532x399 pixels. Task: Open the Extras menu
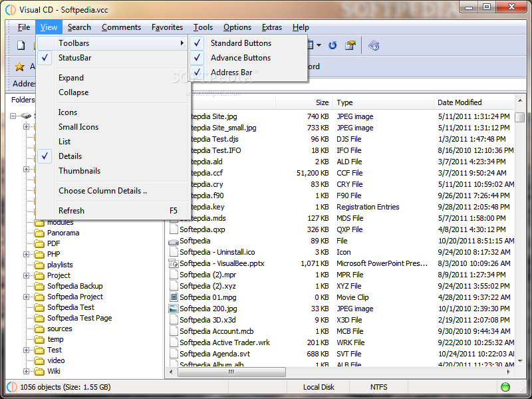272,27
